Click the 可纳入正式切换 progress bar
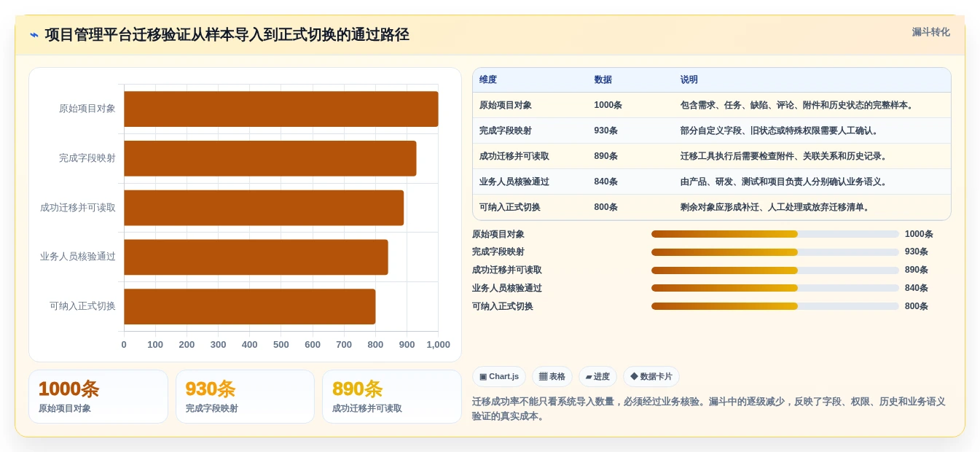The image size is (980, 452). click(x=775, y=306)
